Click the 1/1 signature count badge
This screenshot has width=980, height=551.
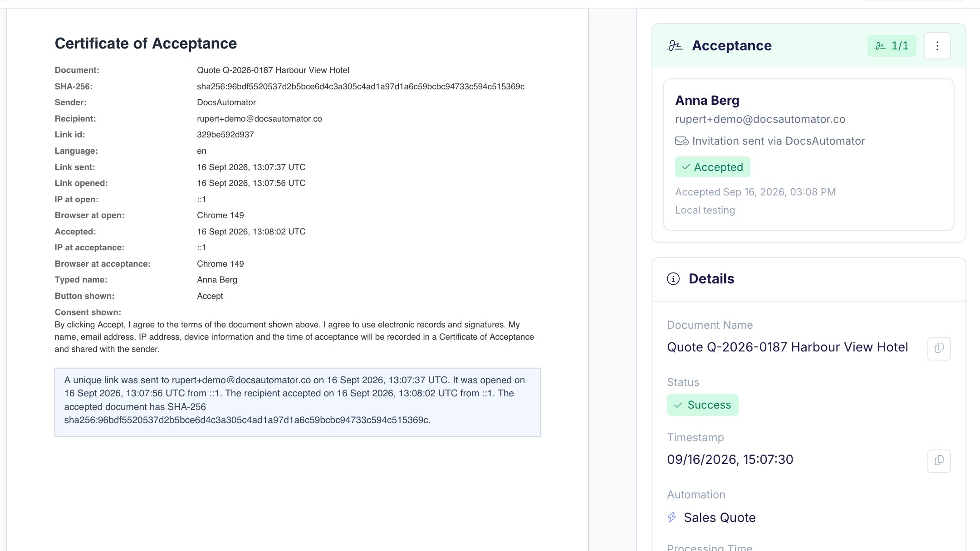pos(892,46)
